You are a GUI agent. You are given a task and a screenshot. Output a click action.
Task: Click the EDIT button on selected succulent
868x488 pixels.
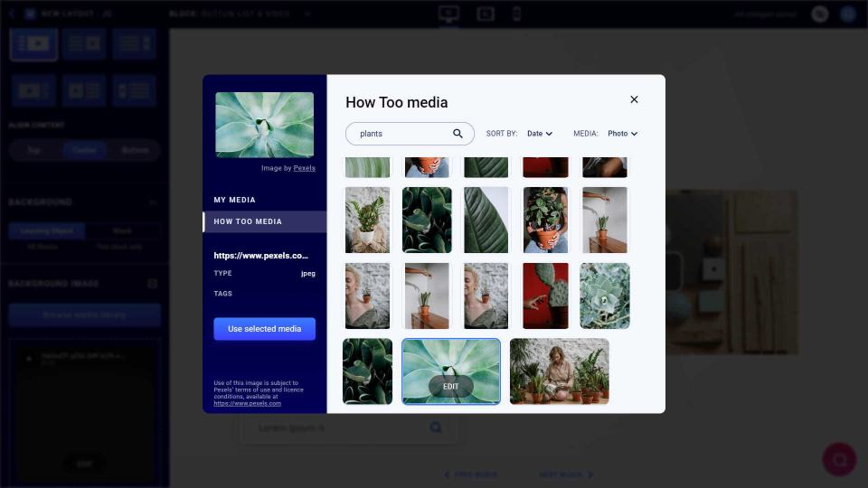point(450,386)
